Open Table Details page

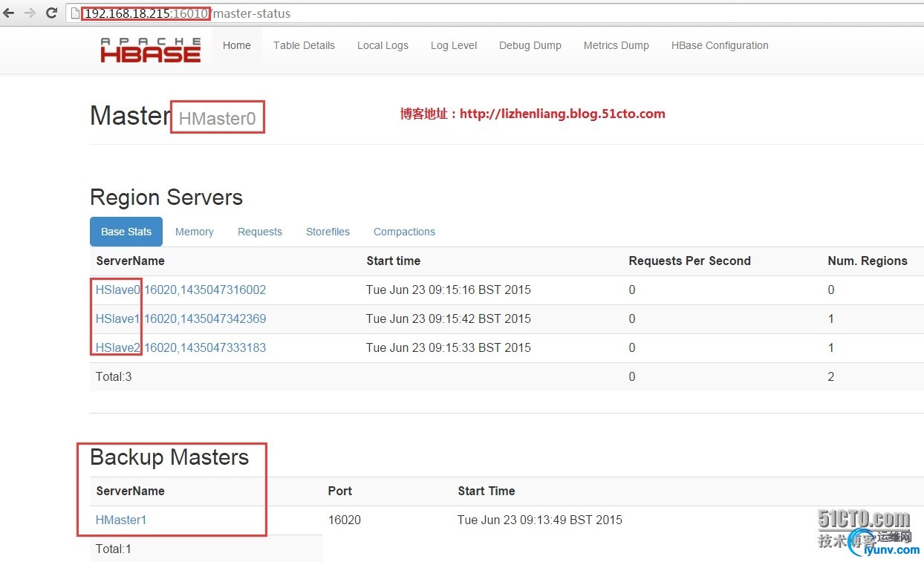pyautogui.click(x=304, y=45)
